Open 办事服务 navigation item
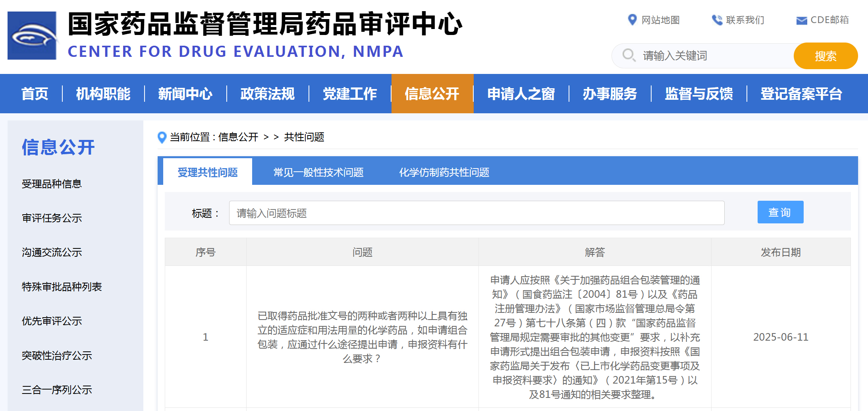 point(610,94)
